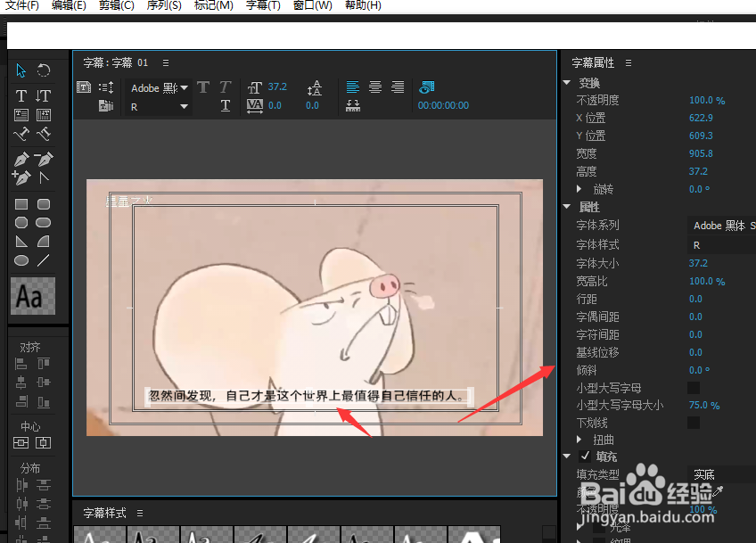Collapse the 变换 section
The height and width of the screenshot is (543, 756).
point(567,82)
